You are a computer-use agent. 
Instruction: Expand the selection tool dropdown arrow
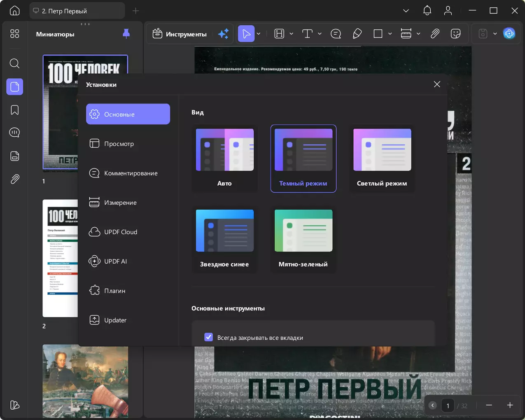coord(259,34)
